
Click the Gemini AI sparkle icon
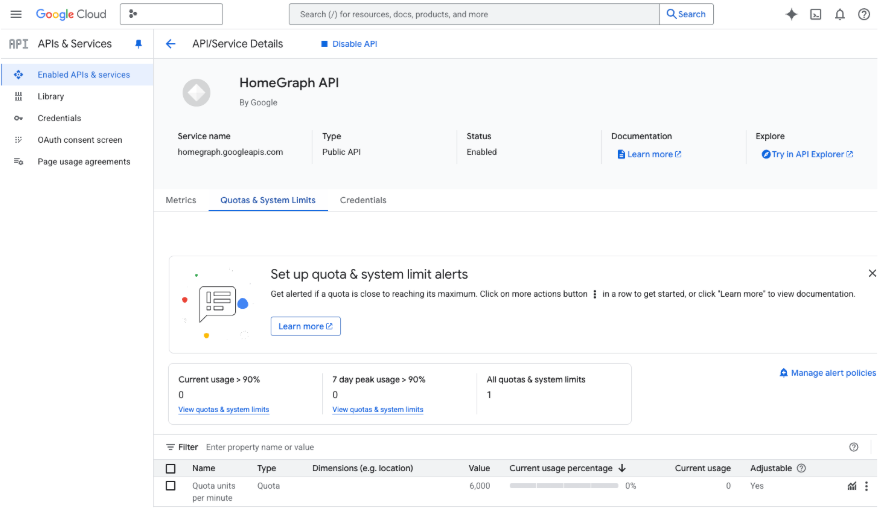(x=791, y=14)
